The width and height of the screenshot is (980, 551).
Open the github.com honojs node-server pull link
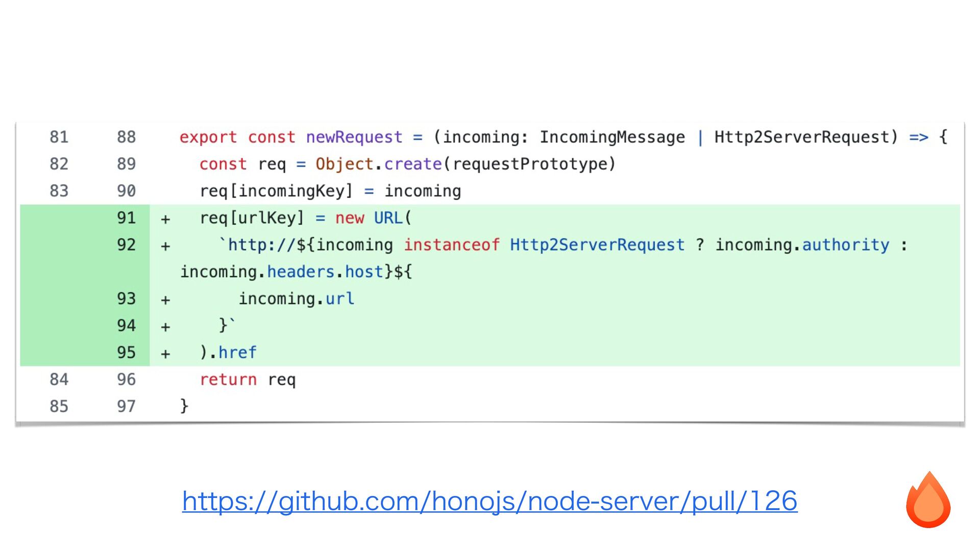coord(489,501)
